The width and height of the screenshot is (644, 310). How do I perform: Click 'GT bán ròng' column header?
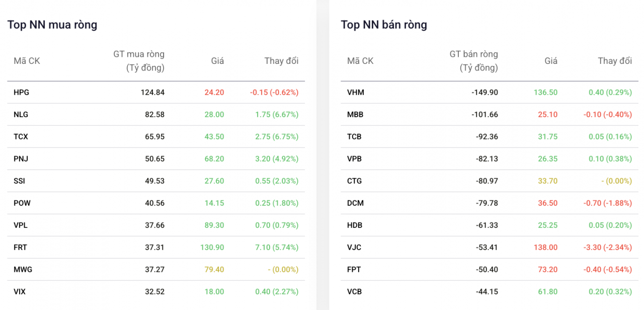click(473, 61)
